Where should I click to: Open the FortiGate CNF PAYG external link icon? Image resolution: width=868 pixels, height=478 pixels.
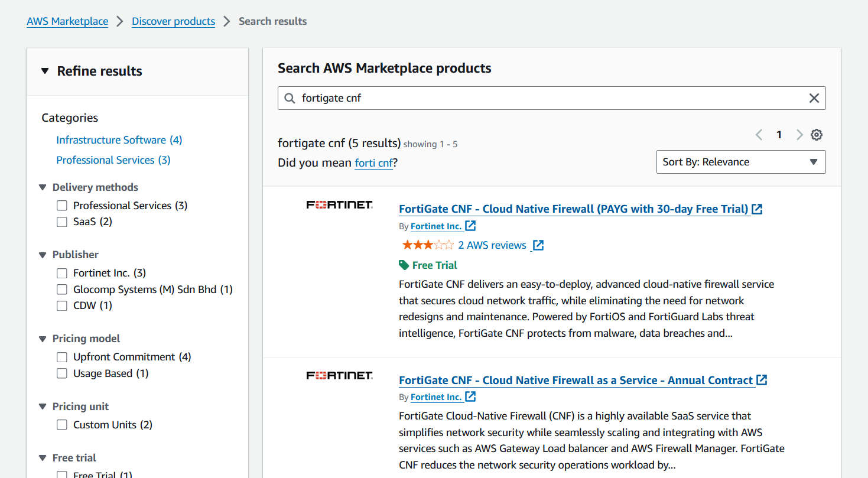[758, 208]
